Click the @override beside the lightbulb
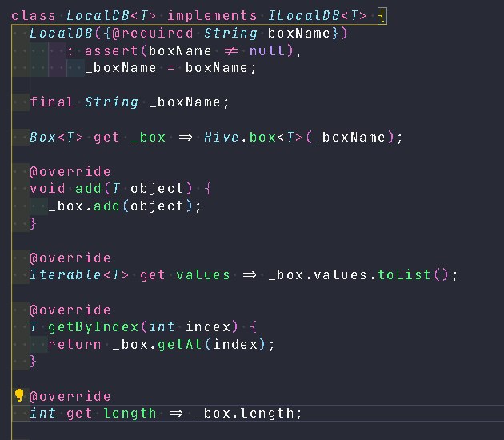504x440 pixels. click(x=70, y=397)
